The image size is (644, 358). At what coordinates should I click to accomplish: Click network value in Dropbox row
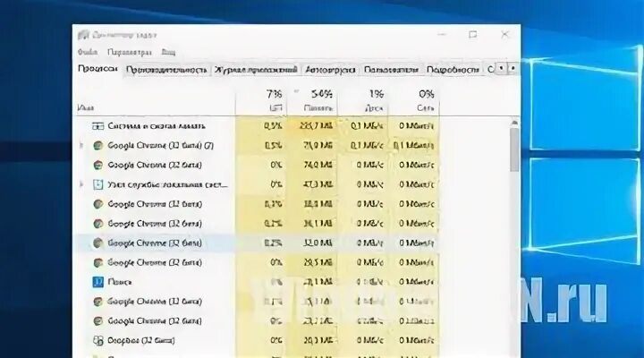416,340
